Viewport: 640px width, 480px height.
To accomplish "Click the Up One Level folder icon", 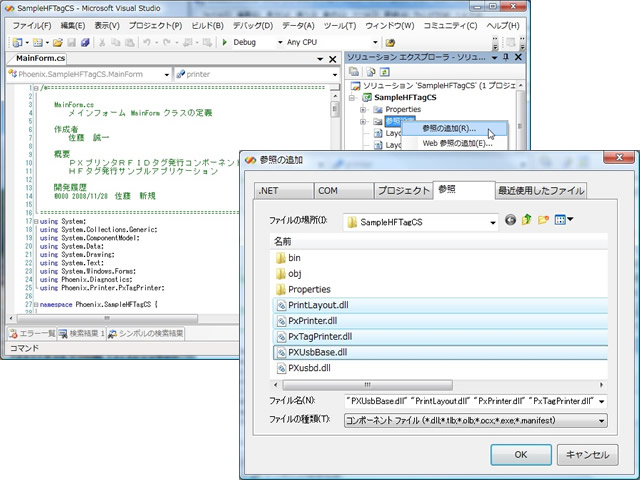I will [527, 220].
